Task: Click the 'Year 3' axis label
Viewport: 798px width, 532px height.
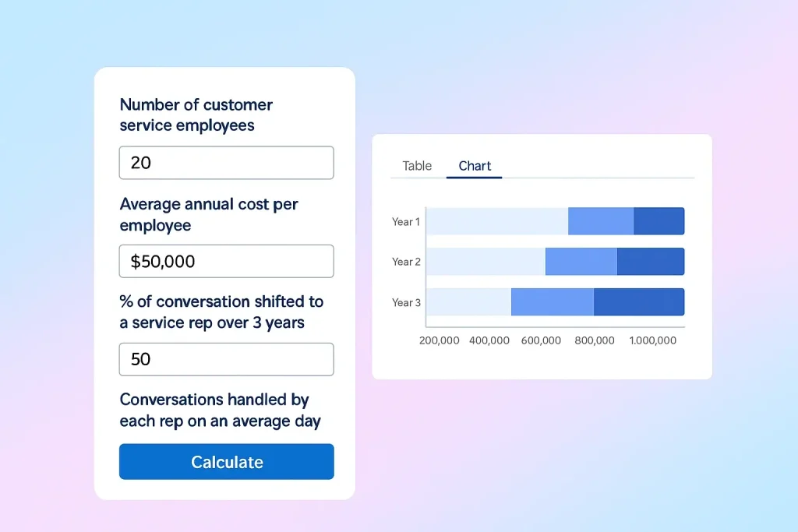Action: (406, 303)
